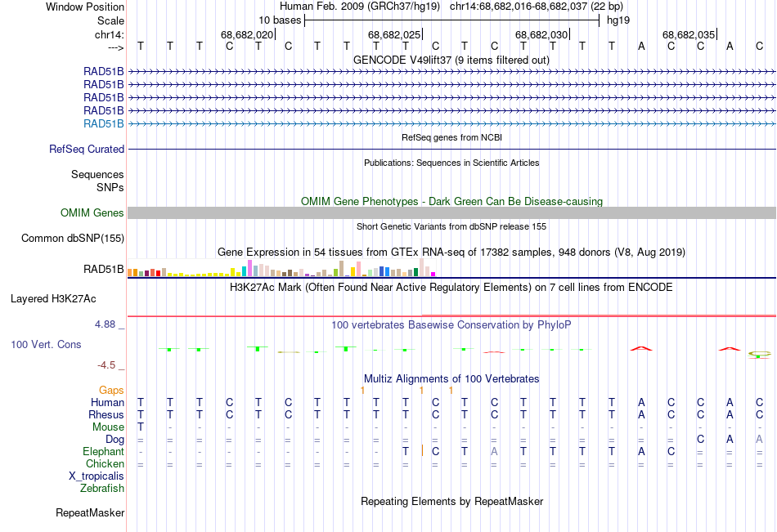
Task: Open GENCODE V49lift37 track title
Action: click(451, 60)
